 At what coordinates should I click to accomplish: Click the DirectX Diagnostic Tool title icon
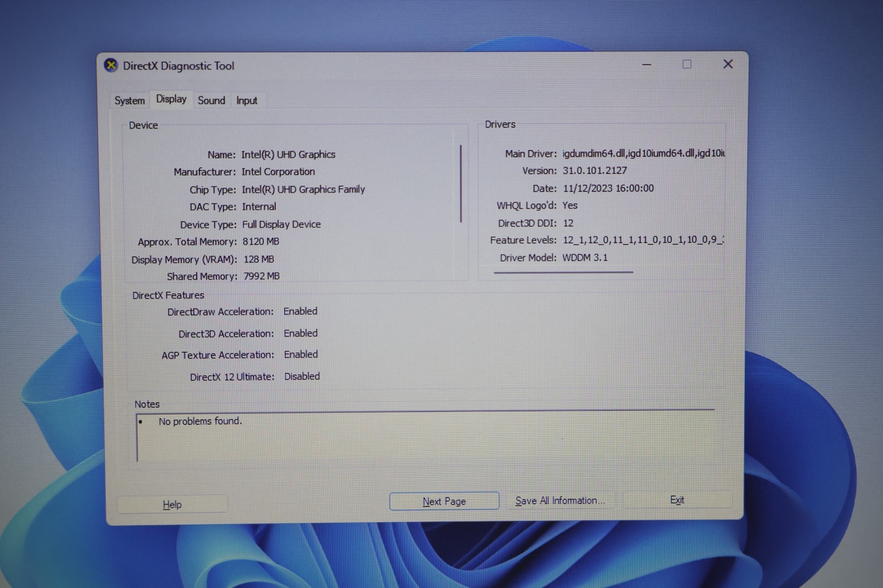pos(111,66)
